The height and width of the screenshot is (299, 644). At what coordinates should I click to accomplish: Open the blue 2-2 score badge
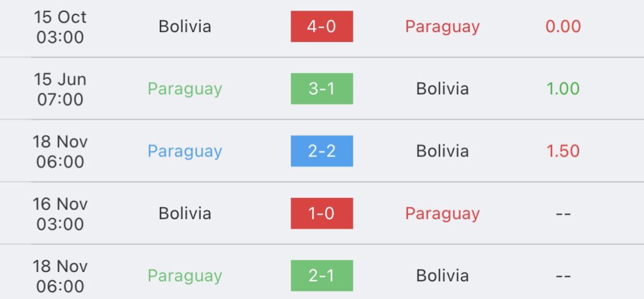tap(321, 151)
